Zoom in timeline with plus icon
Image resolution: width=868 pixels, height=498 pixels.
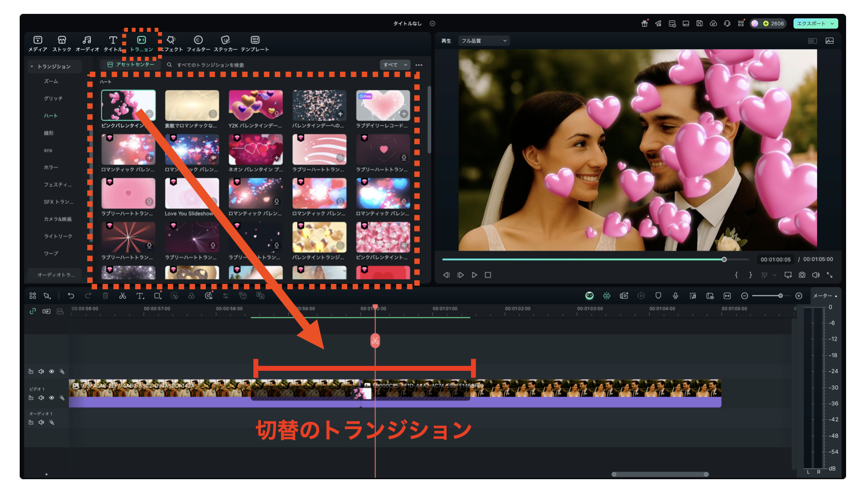[x=799, y=296]
